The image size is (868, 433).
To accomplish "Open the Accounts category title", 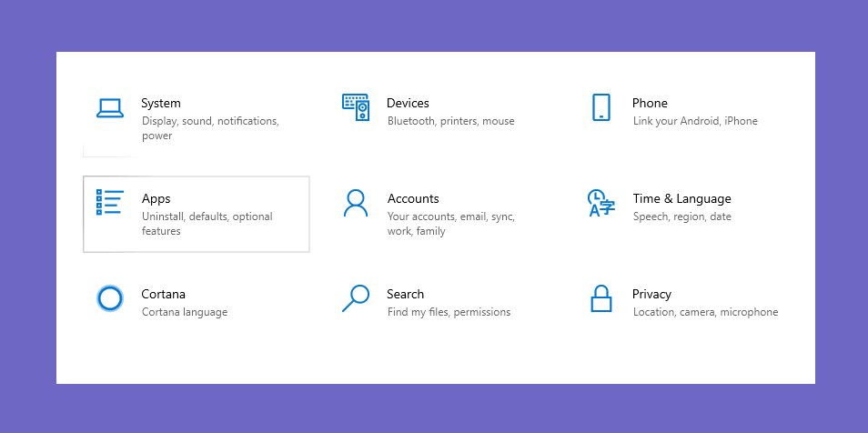I will pos(413,198).
